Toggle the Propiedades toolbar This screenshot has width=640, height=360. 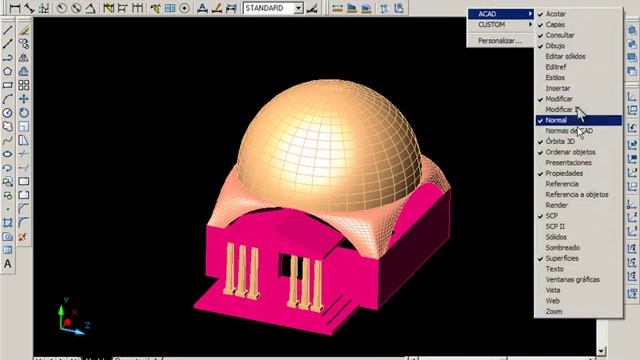pos(578,173)
